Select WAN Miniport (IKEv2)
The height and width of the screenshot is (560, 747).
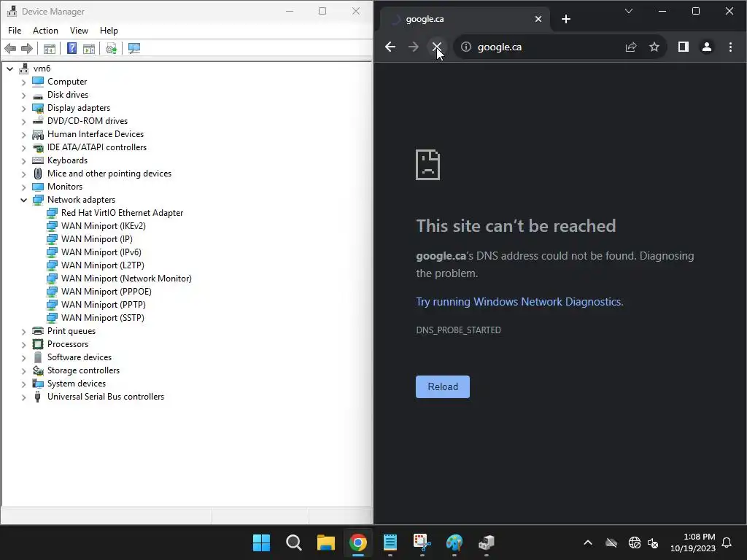click(104, 226)
